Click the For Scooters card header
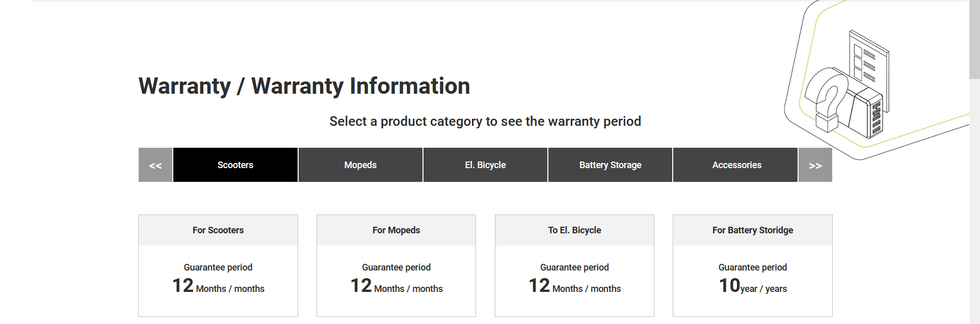The width and height of the screenshot is (980, 324). point(218,230)
